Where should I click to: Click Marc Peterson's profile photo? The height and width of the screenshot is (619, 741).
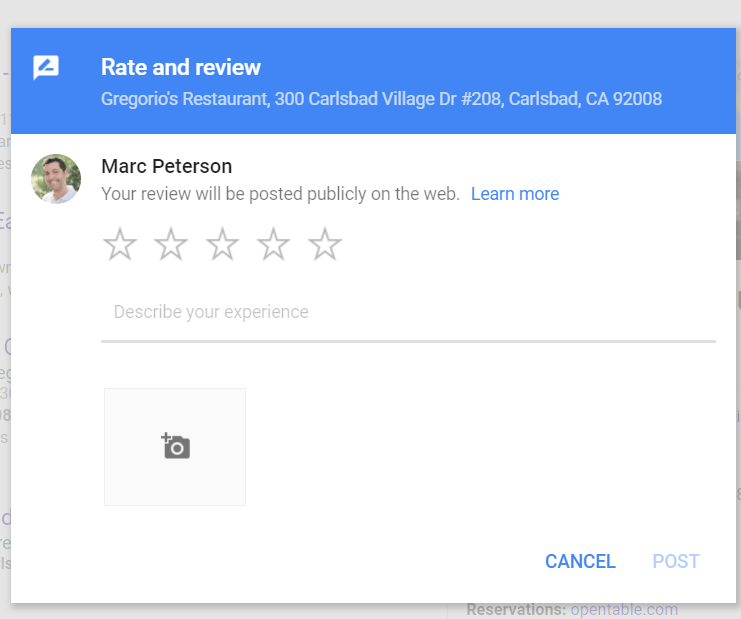[56, 179]
